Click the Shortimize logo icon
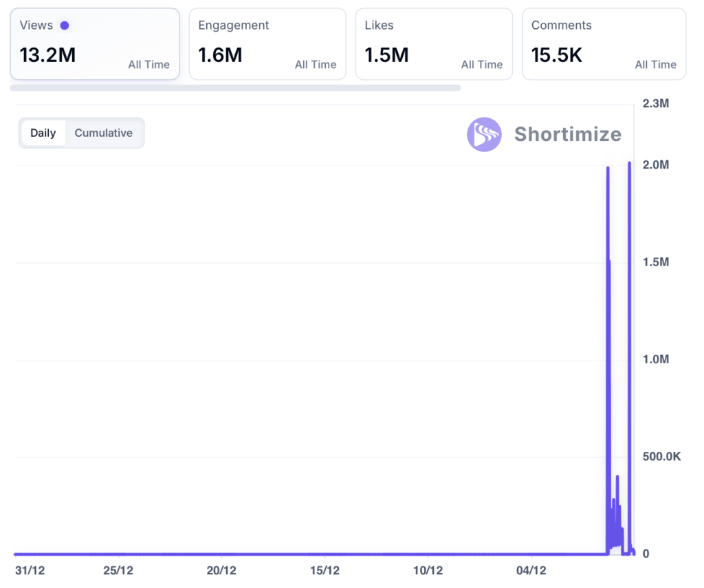The height and width of the screenshot is (588, 704). pos(484,134)
